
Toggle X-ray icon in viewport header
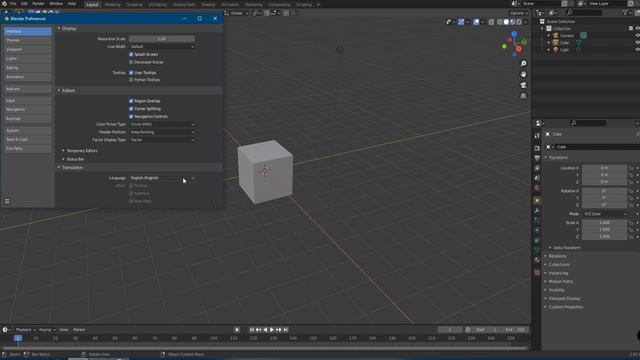pos(491,22)
